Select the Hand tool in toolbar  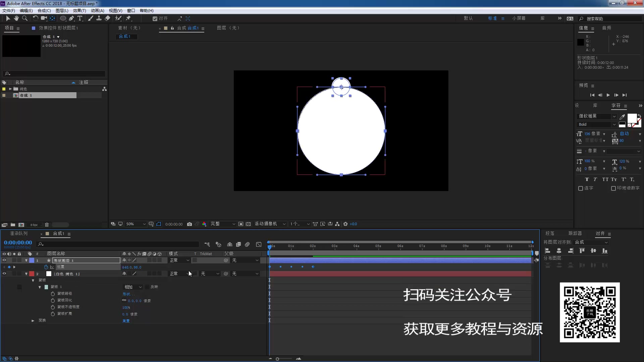pos(16,18)
